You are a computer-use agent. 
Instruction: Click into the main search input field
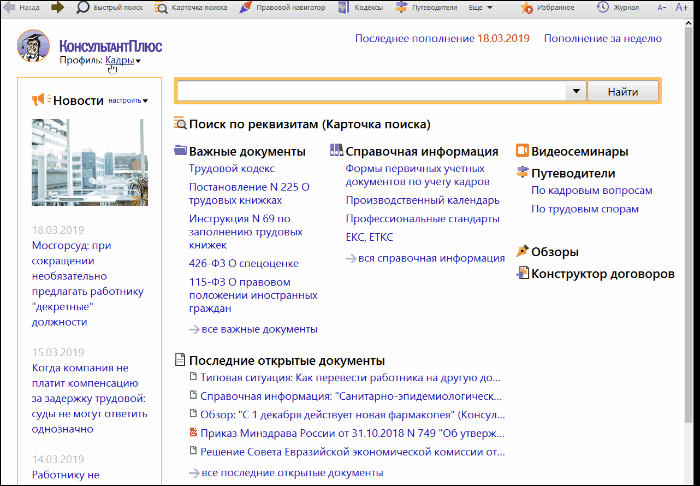pos(372,91)
